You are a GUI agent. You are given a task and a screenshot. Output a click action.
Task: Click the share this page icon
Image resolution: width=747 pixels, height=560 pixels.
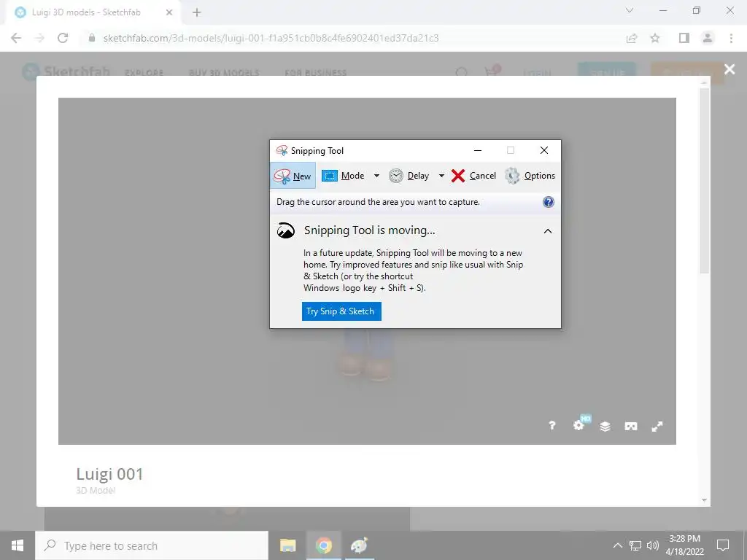[632, 38]
